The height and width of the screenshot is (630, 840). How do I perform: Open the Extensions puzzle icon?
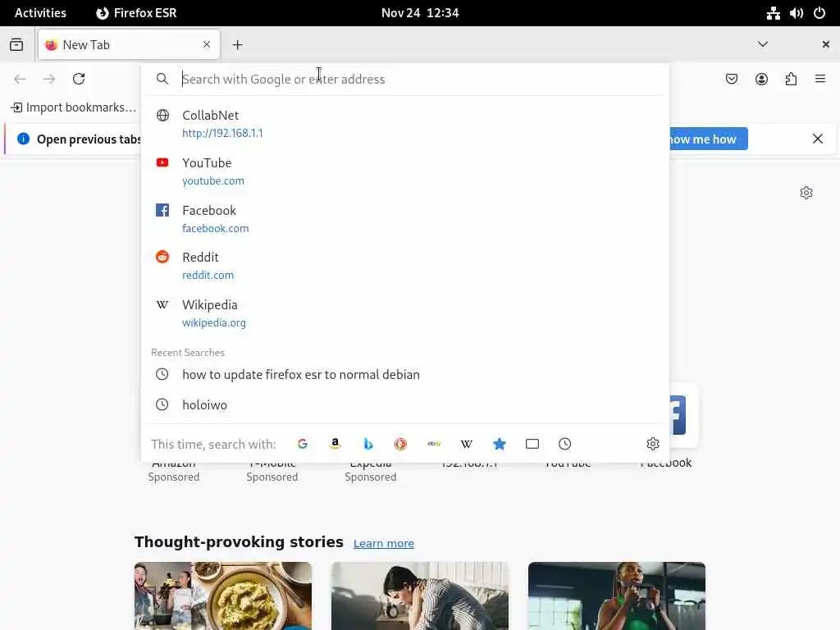coord(791,80)
